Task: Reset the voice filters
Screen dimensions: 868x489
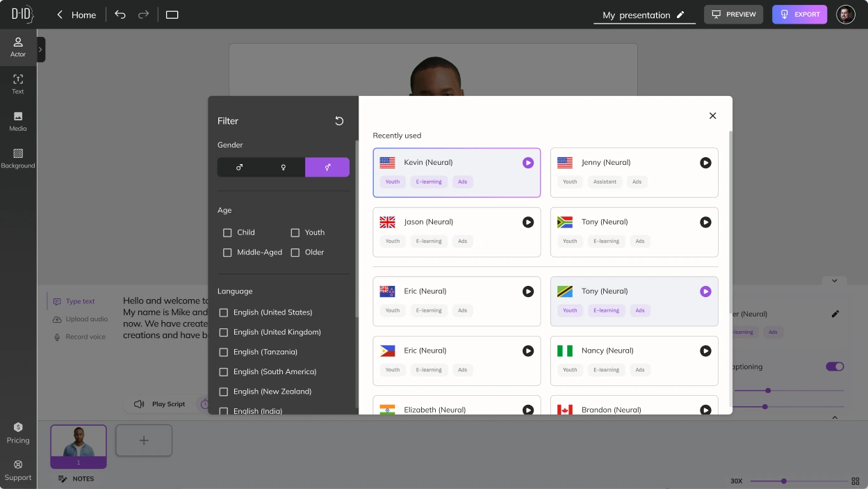Action: pos(339,121)
